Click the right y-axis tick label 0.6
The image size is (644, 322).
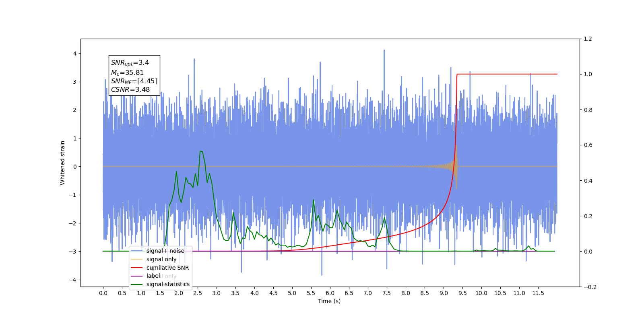pyautogui.click(x=588, y=145)
